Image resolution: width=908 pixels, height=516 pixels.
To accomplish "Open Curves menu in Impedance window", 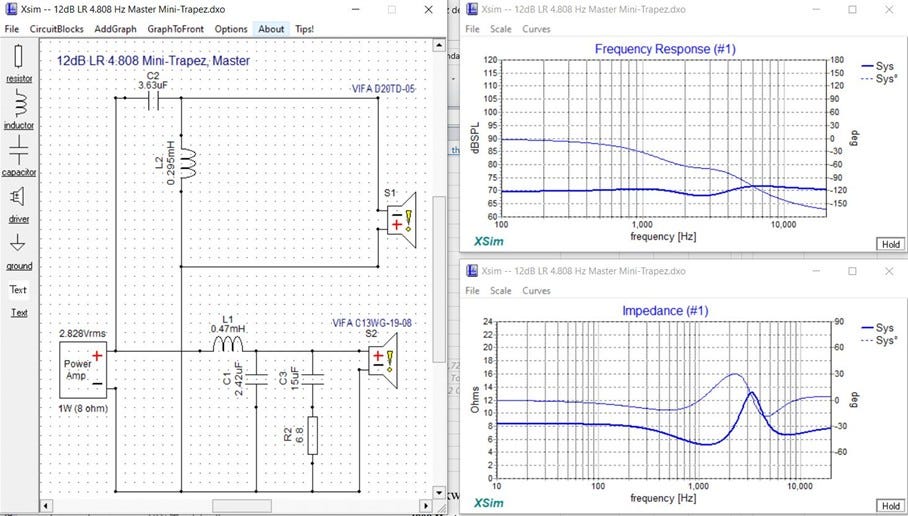I will (536, 291).
